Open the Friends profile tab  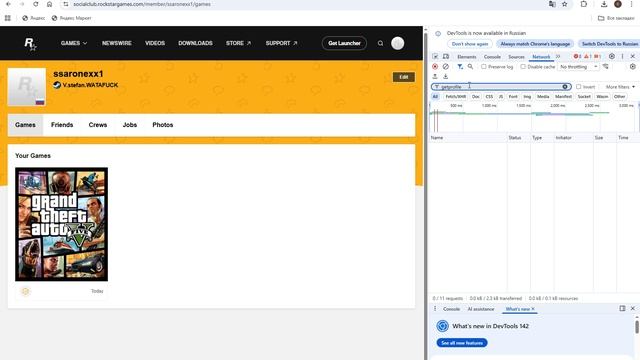click(62, 125)
